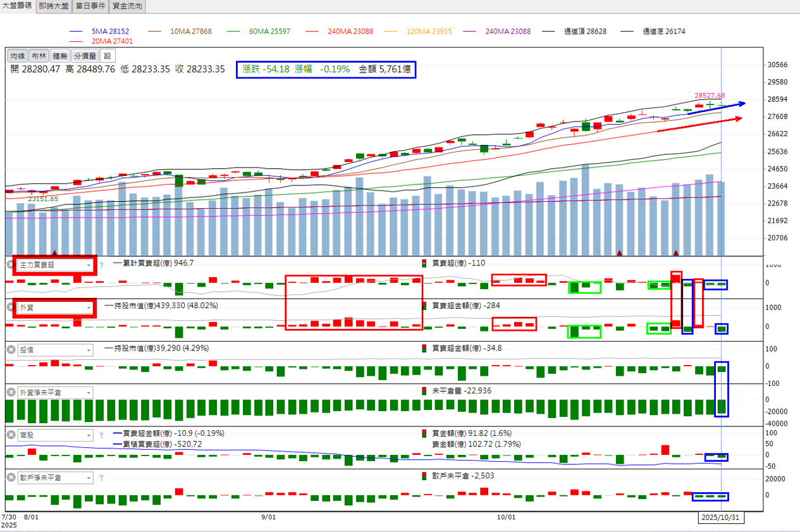Open the 主力買賣超 indicator dropdown
This screenshot has width=800, height=532.
coord(54,265)
